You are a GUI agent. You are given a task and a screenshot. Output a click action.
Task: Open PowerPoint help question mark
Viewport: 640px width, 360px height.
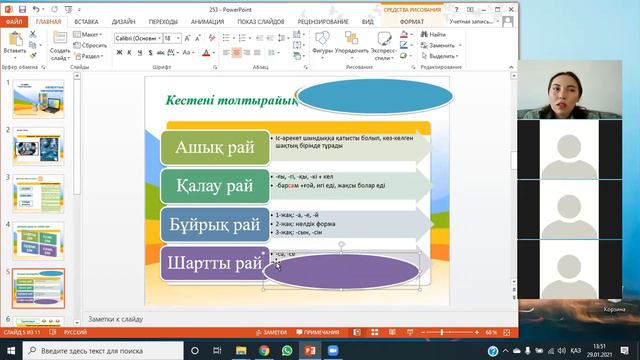456,9
